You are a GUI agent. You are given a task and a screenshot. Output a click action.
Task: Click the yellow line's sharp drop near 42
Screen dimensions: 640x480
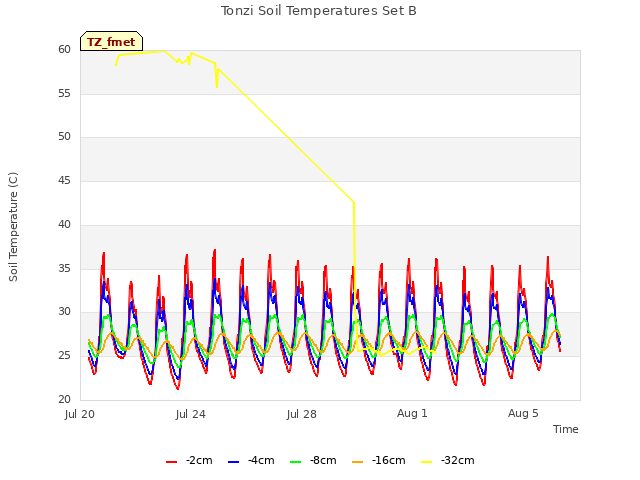(x=354, y=203)
